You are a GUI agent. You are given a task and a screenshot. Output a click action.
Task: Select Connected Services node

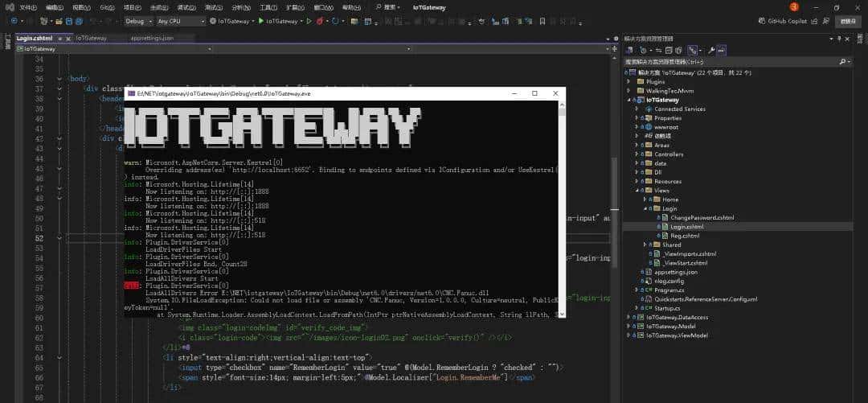click(680, 109)
